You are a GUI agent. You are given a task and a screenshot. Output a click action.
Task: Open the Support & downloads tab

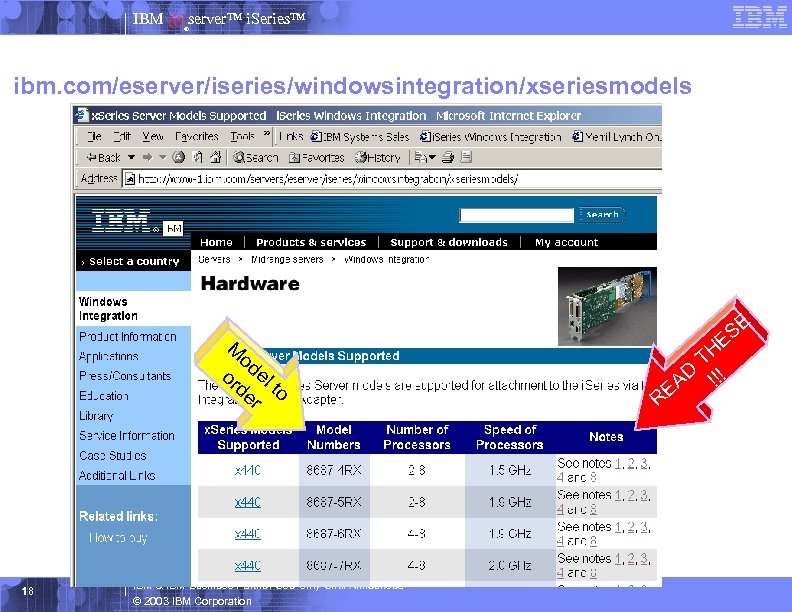coord(449,242)
